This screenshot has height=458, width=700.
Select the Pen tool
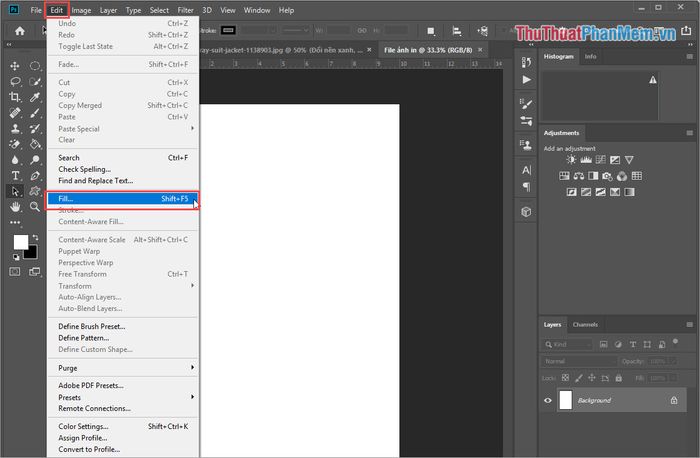[x=35, y=175]
